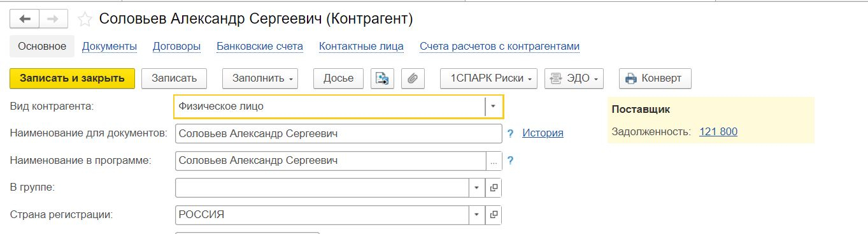Open the Контактные лица tab
The image size is (868, 234).
[x=361, y=46]
